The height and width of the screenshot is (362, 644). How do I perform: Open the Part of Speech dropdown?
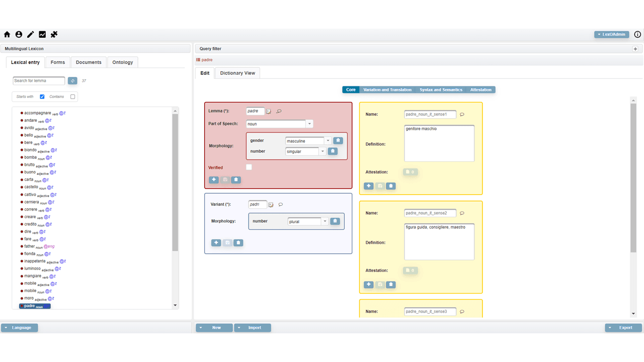click(309, 124)
